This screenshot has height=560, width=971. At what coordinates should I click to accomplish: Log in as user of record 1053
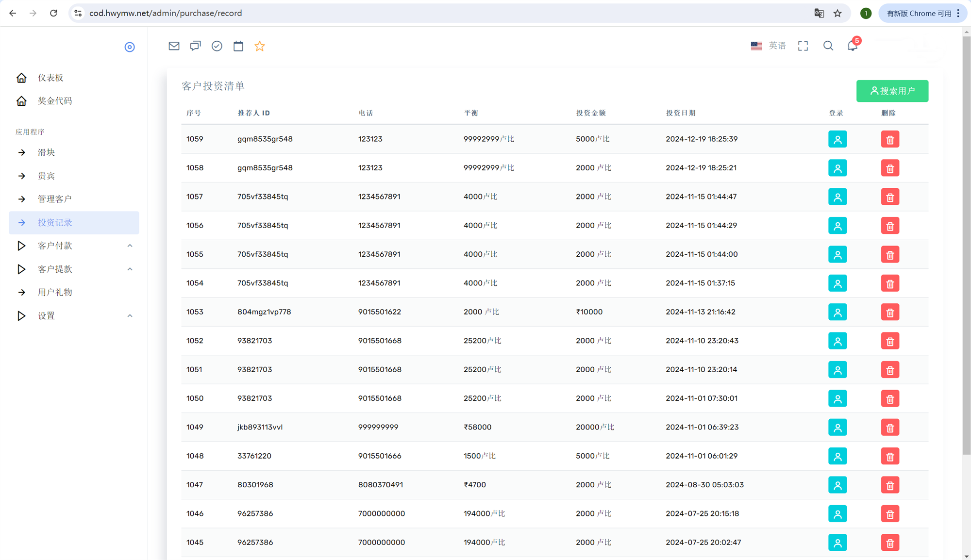(x=837, y=312)
